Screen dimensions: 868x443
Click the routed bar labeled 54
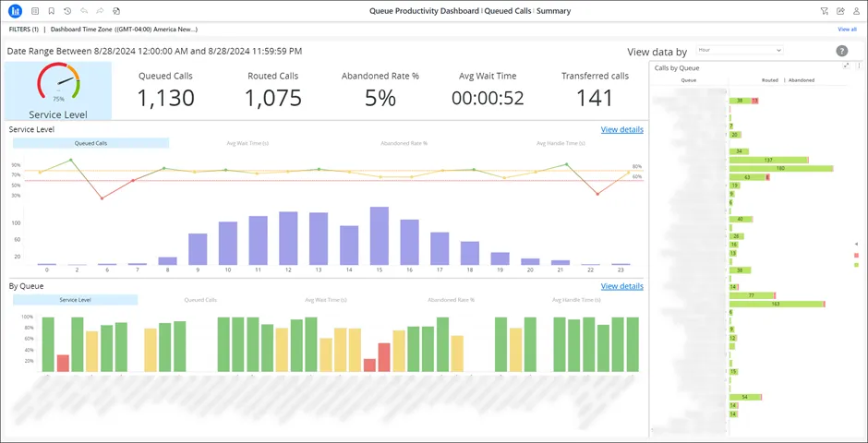(745, 397)
